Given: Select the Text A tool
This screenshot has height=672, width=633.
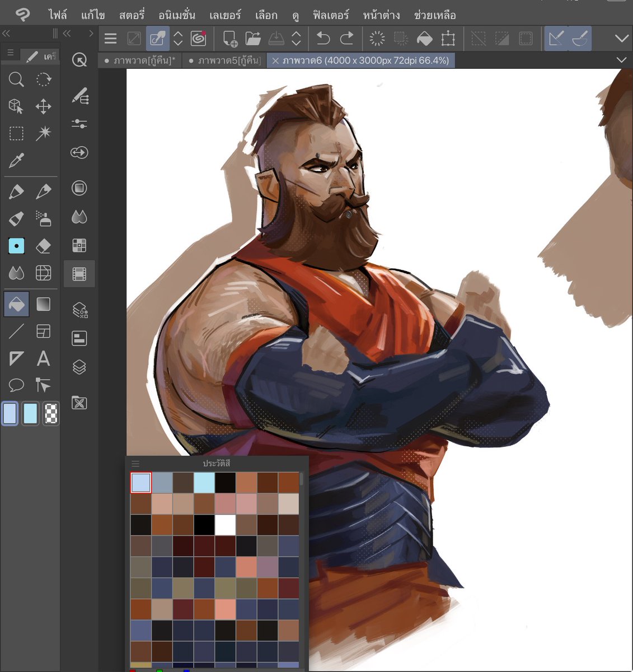Looking at the screenshot, I should pos(44,358).
